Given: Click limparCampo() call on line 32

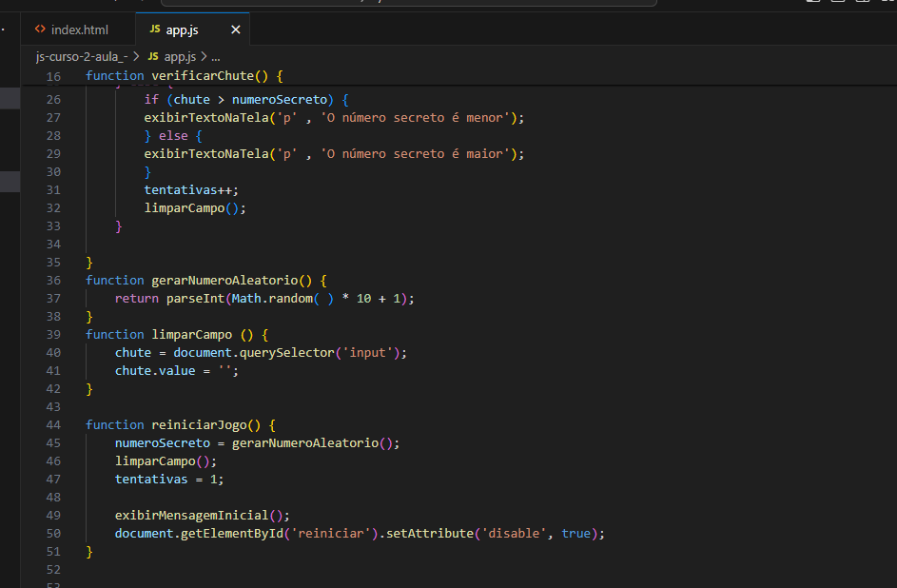Looking at the screenshot, I should pos(195,208).
